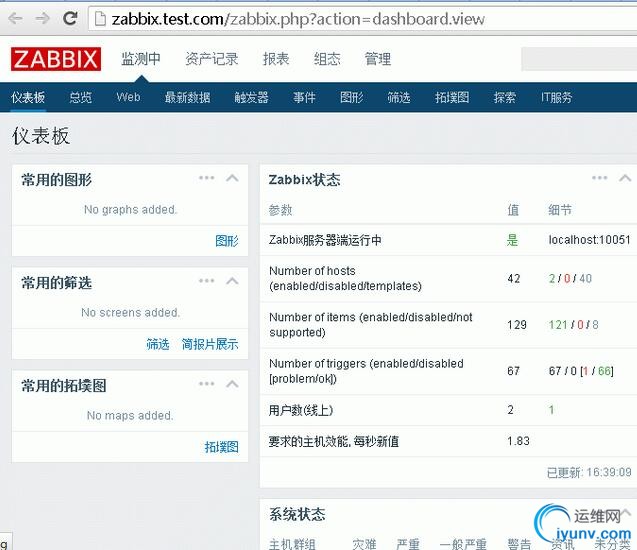This screenshot has width=637, height=550.
Task: Switch to the 事件 submenu tab
Action: (x=304, y=97)
